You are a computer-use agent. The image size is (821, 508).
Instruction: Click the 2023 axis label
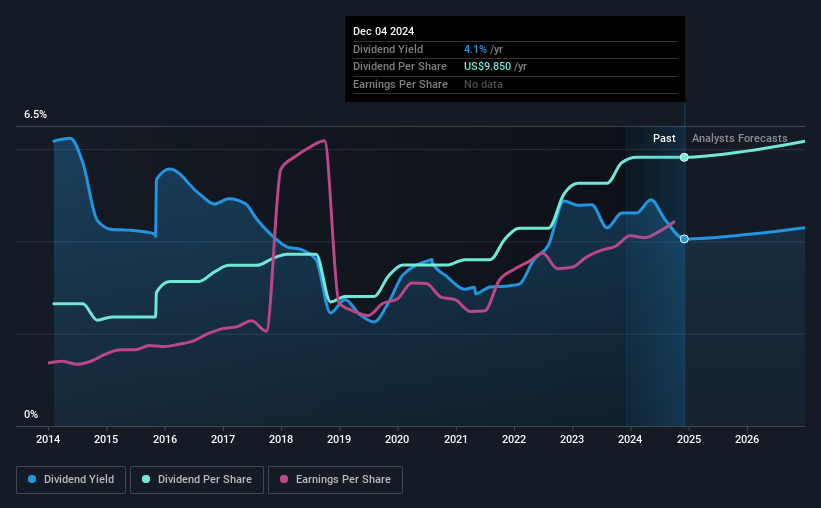pos(572,439)
